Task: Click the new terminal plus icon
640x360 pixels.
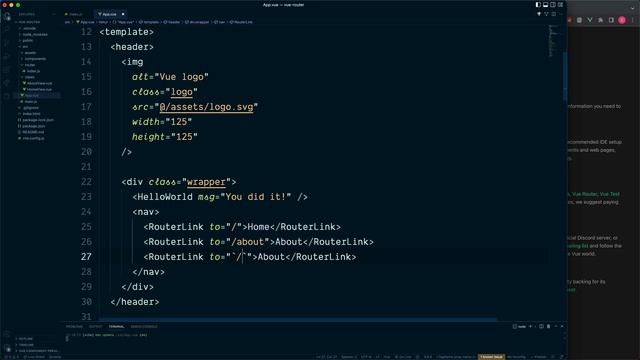Action: click(531, 327)
